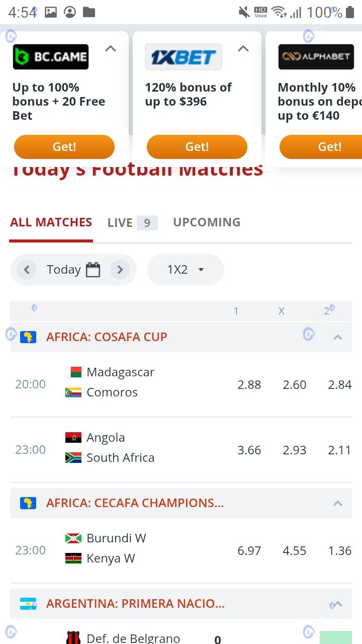Viewport: 362px width, 644px height.
Task: Go to previous day arrow
Action: pyautogui.click(x=27, y=270)
